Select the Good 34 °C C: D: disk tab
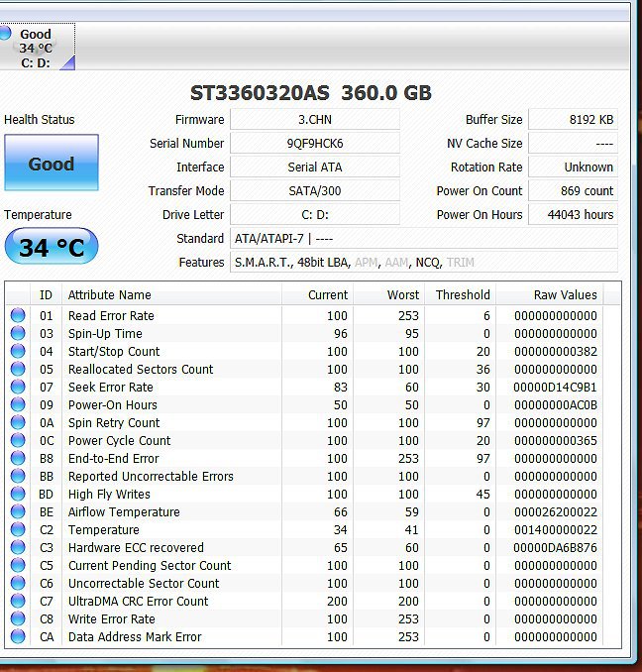 (x=38, y=47)
